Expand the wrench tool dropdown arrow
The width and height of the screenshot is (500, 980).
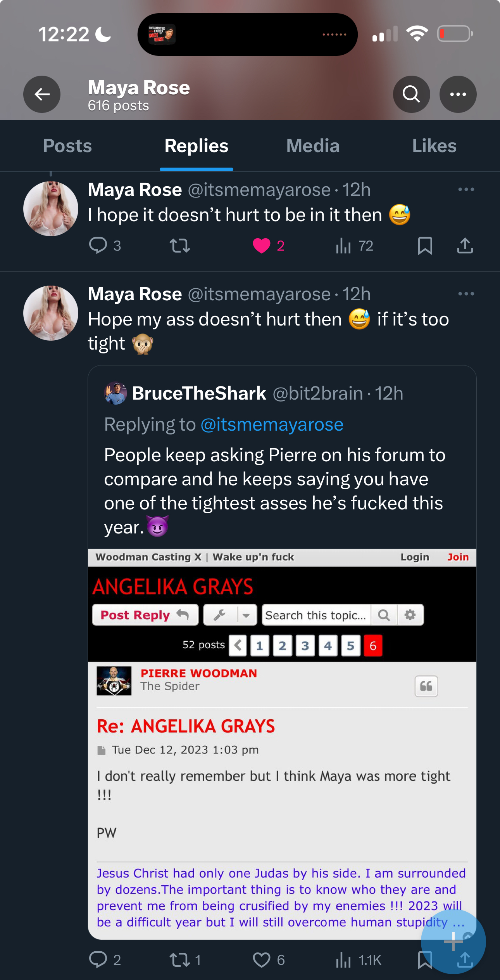246,615
